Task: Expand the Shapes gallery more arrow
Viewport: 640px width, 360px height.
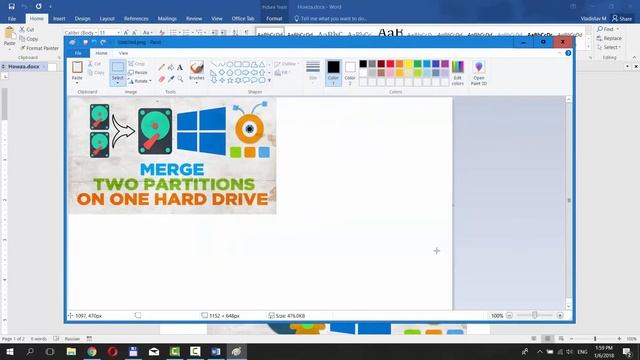Action: [269, 80]
